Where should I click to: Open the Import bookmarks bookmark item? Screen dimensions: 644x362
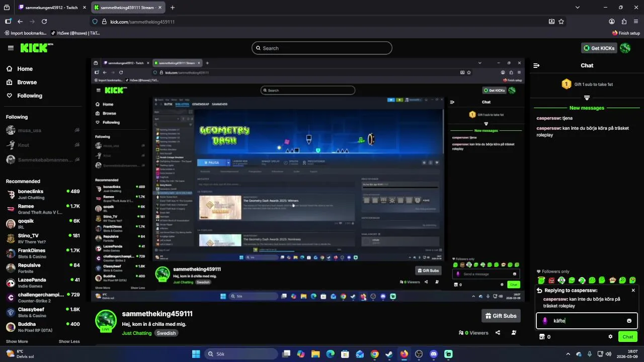25,33
